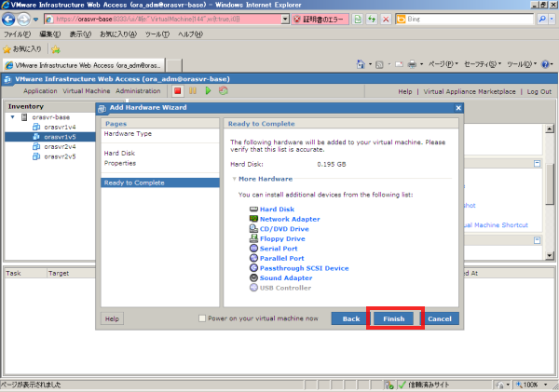Click the Back button in the wizard
The height and width of the screenshot is (392, 559).
pos(351,318)
